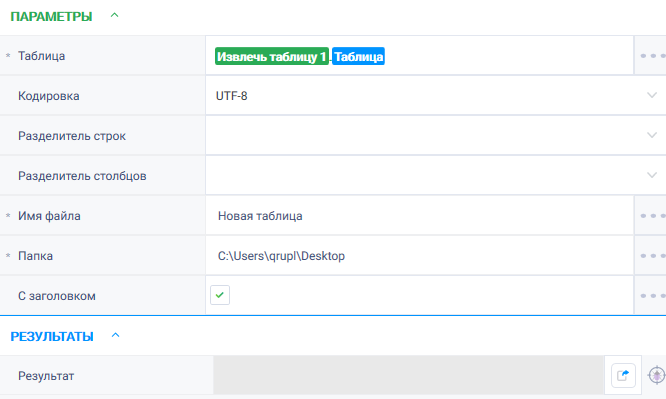Click the Папка path input field
666x399 pixels.
[420, 256]
